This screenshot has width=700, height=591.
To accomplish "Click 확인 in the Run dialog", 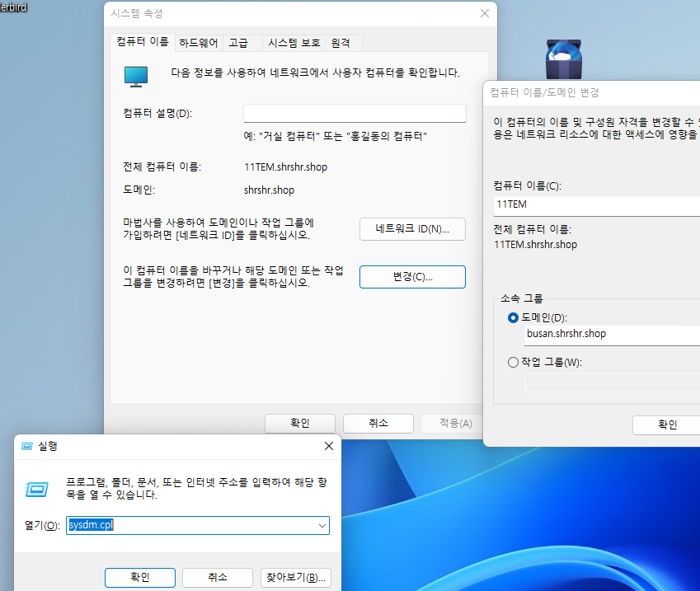I will coord(139,578).
